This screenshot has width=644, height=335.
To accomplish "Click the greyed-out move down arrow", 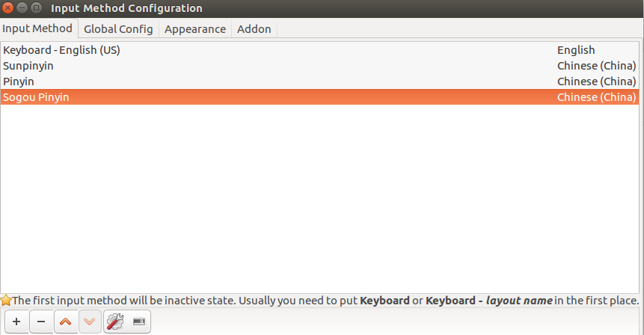I will 90,322.
